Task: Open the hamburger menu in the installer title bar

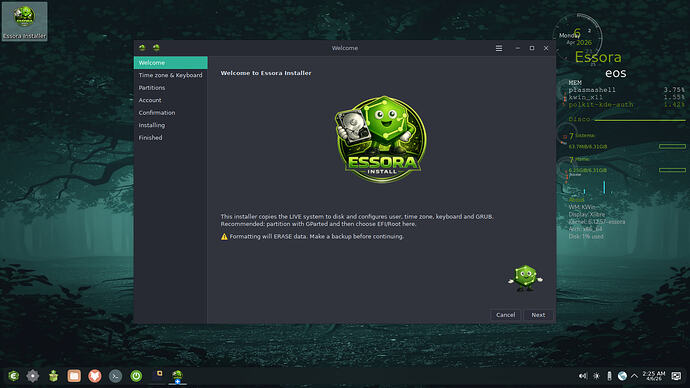Action: tap(499, 48)
